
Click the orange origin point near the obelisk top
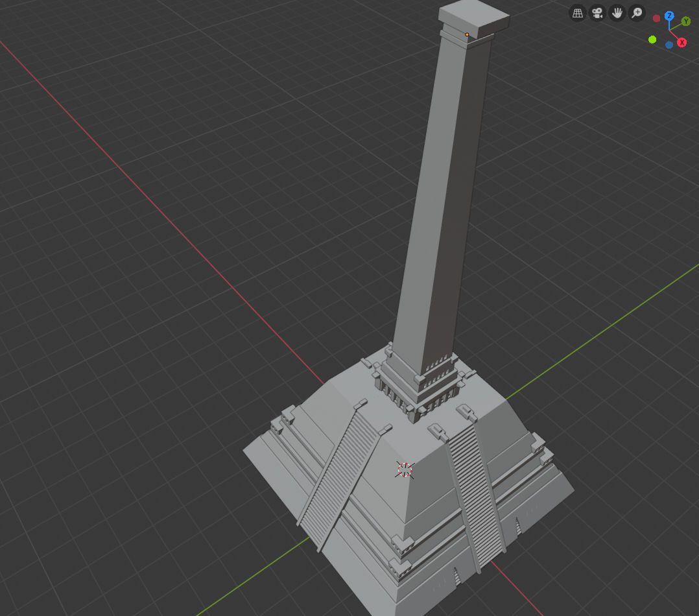point(467,34)
